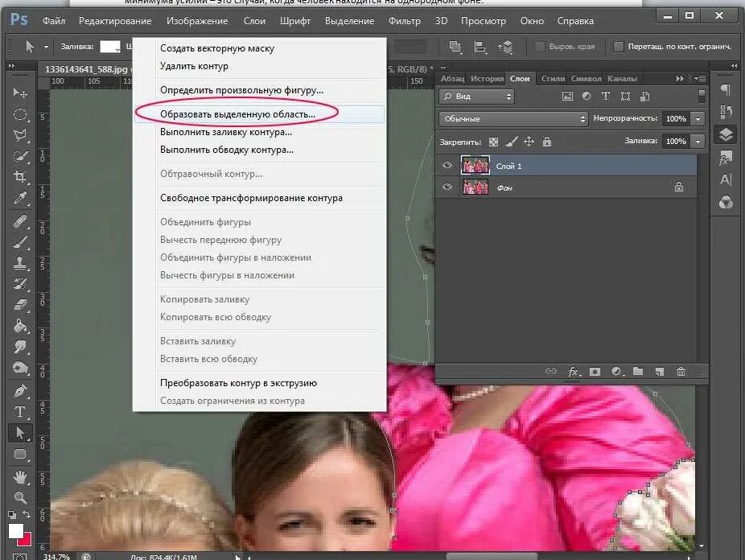
Task: Select the Smudge tool
Action: [20, 347]
